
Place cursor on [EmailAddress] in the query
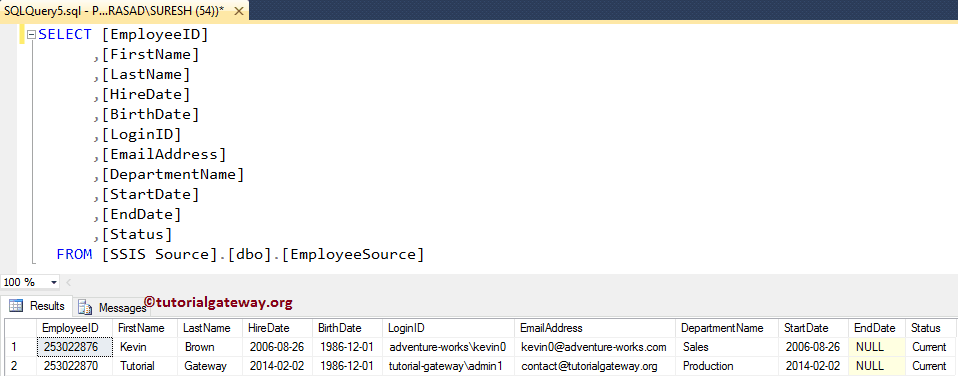coord(164,155)
